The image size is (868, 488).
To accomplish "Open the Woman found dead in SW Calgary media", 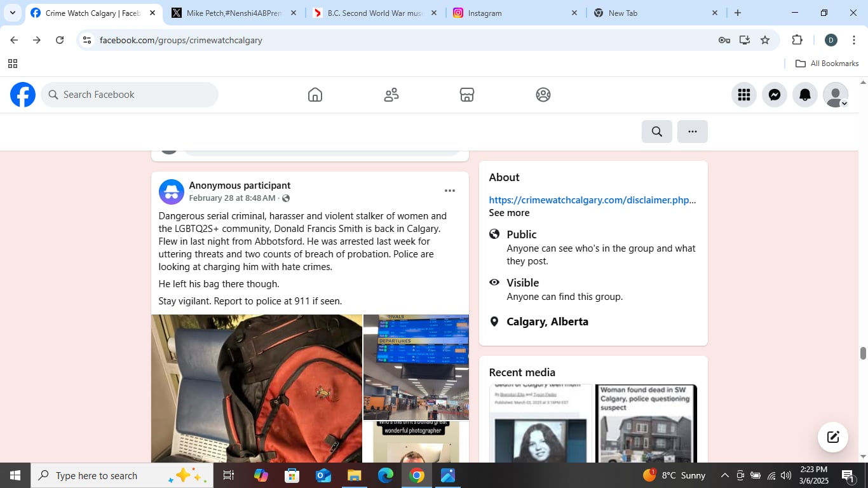I will tap(646, 423).
